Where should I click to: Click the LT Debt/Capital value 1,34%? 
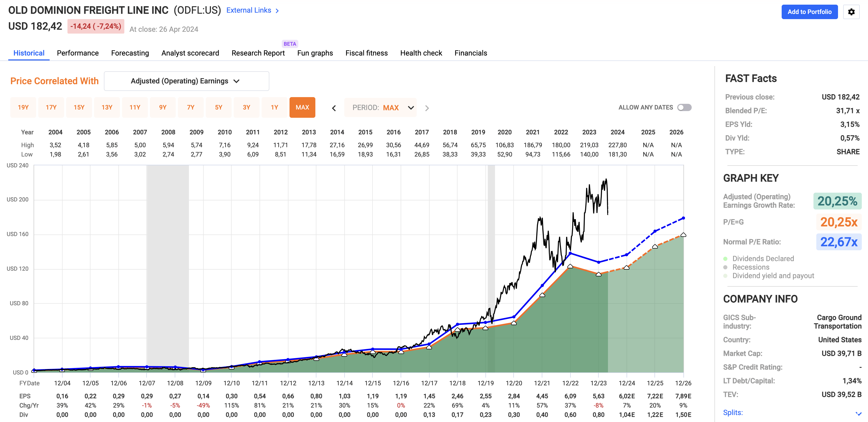[852, 381]
